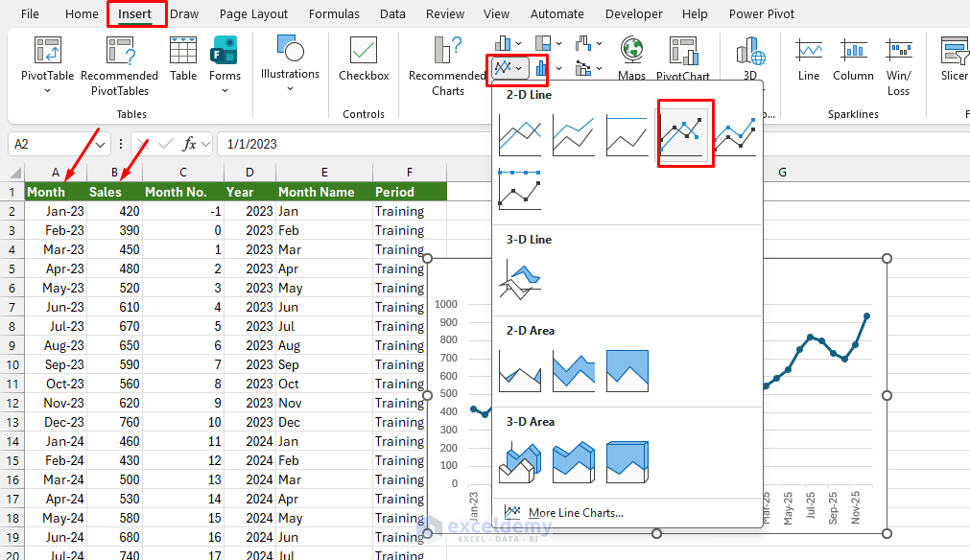Click the Insert Function fx button
Image resolution: width=970 pixels, height=560 pixels.
coord(189,145)
